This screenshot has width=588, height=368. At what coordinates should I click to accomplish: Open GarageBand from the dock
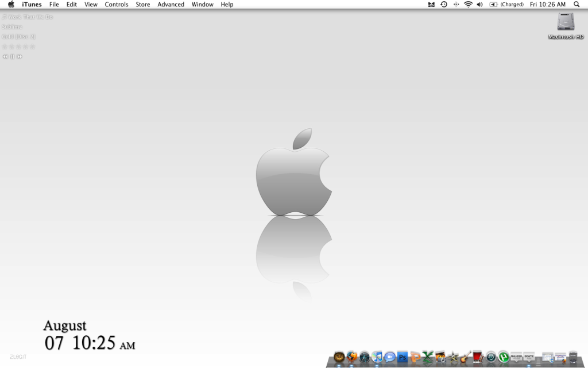(x=465, y=356)
